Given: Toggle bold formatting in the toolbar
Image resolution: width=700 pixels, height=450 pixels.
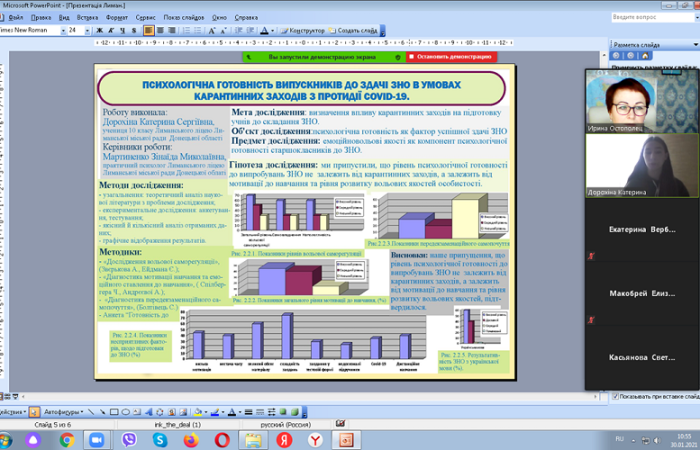Looking at the screenshot, I should click(97, 30).
